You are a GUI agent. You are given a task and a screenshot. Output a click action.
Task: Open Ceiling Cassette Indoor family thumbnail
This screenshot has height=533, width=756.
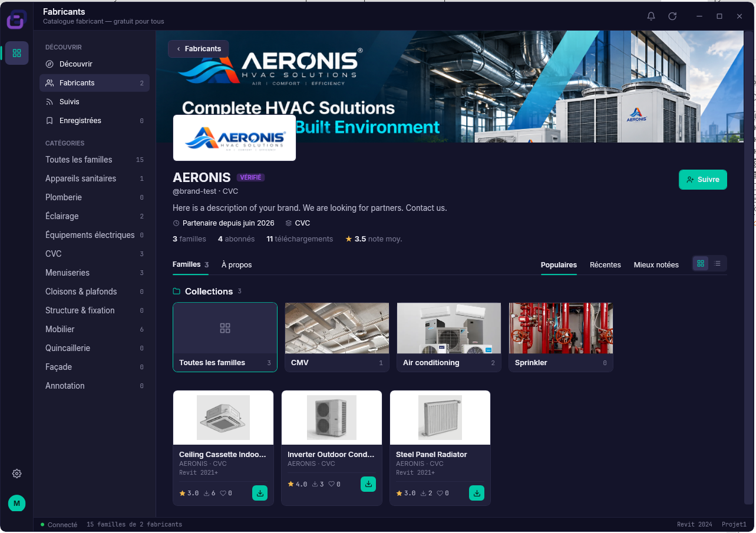(223, 418)
